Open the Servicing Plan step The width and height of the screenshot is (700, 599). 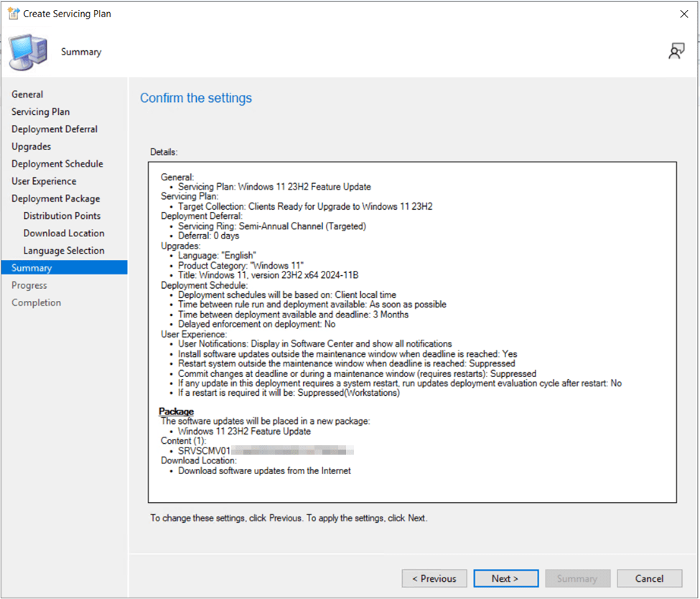(40, 111)
